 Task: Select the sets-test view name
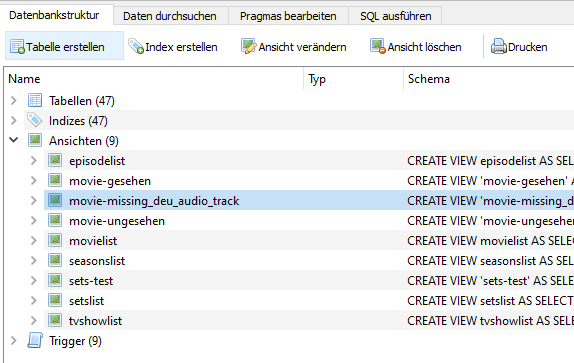click(x=91, y=281)
